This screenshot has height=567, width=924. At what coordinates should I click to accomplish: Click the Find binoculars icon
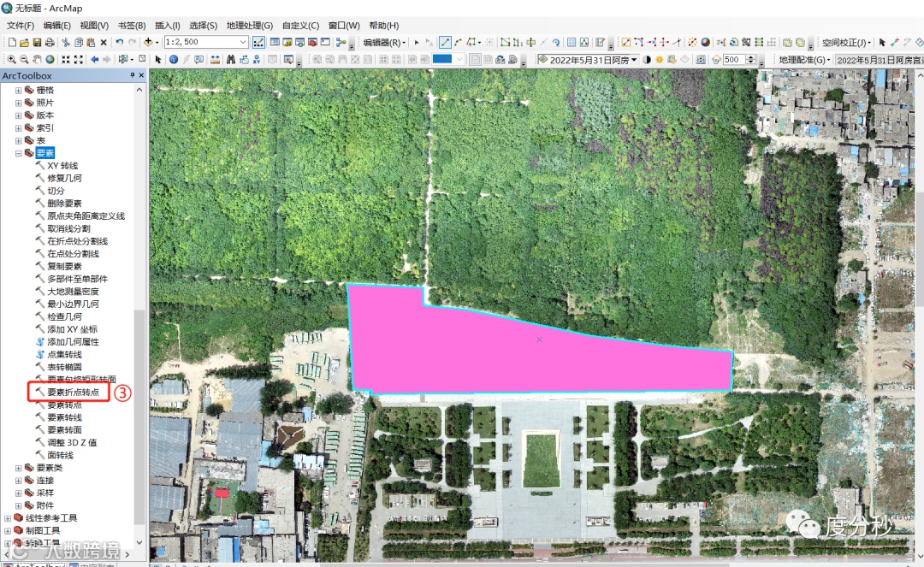click(x=231, y=60)
